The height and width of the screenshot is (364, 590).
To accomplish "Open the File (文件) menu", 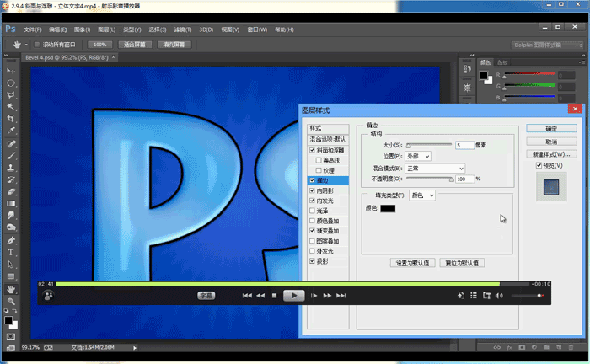I will tap(32, 29).
